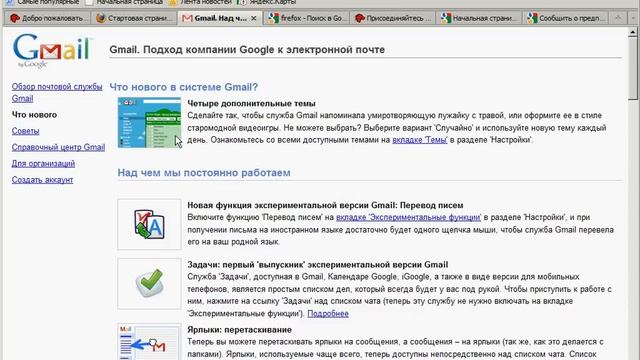The height and width of the screenshot is (360, 640).
Task: Click the scrollbar up arrow
Action: [633, 32]
